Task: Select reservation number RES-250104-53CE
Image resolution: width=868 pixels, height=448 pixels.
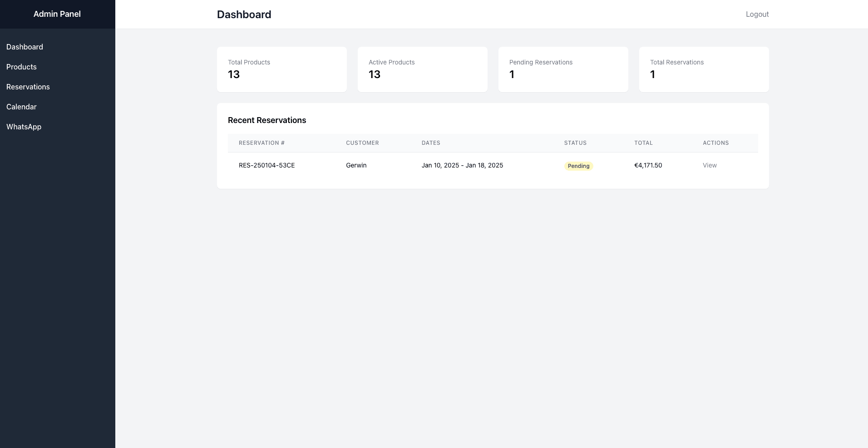Action: (266, 165)
